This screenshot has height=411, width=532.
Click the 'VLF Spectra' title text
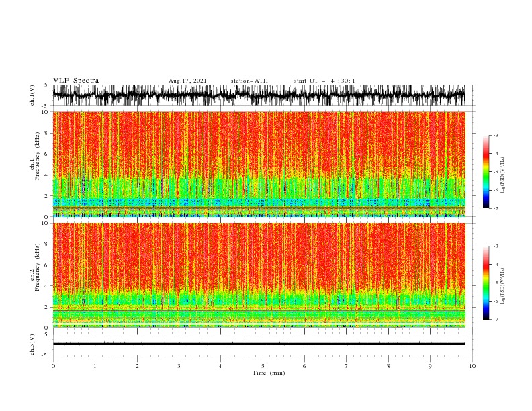pyautogui.click(x=76, y=81)
